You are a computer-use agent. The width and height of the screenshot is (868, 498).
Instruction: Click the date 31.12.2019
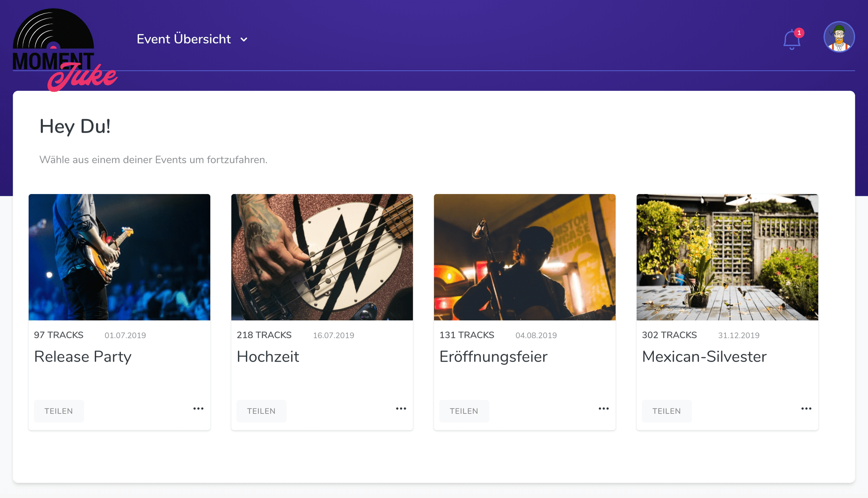(x=739, y=335)
